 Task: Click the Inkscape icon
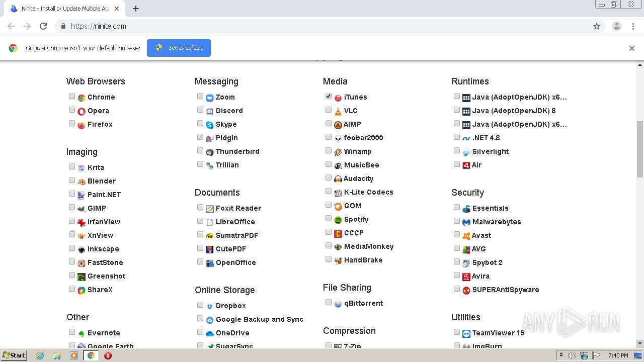click(x=82, y=249)
